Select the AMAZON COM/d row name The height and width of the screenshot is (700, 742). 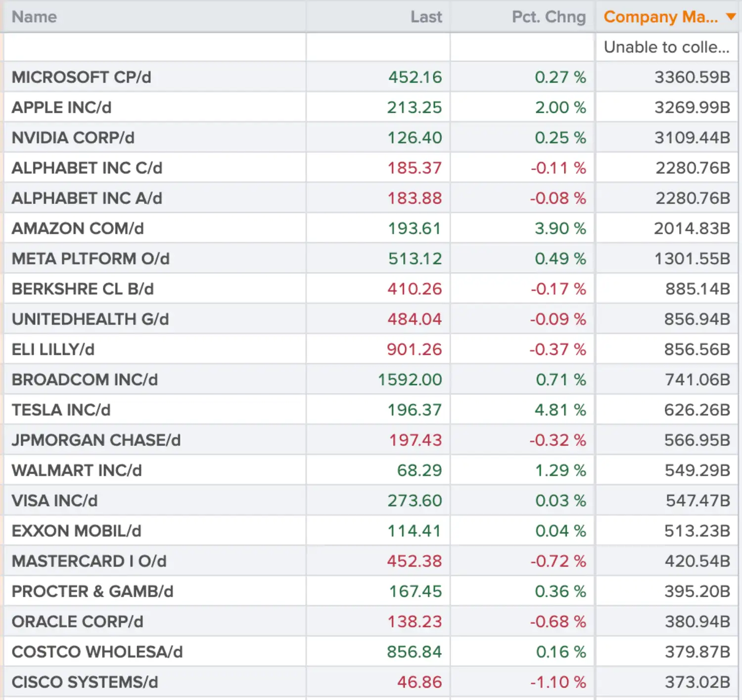click(x=78, y=228)
